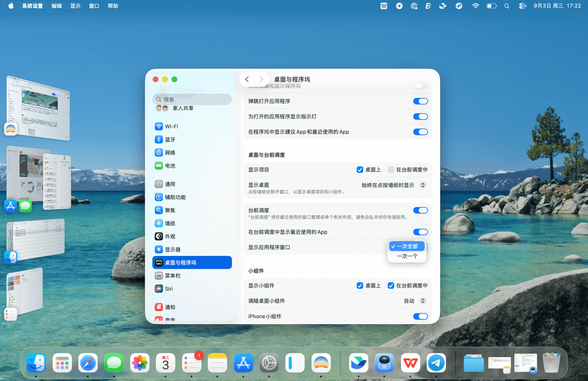This screenshot has width=588, height=381.
Task: Toggle 台前调度 Stage Manager switch
Action: (x=420, y=210)
